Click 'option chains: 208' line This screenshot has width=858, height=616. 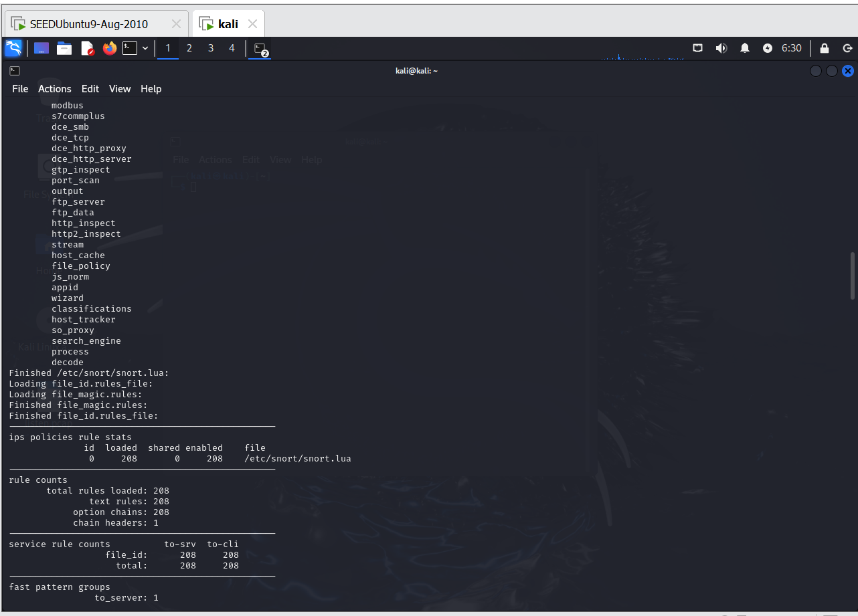tap(121, 512)
